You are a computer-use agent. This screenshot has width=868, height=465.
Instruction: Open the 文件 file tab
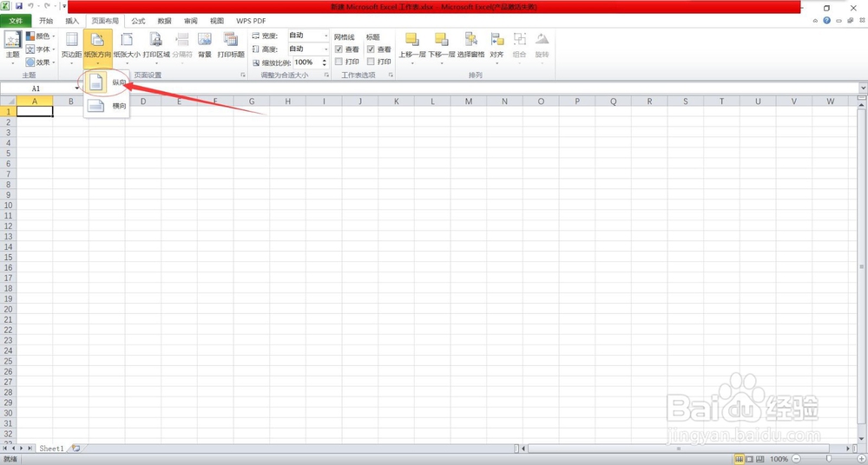(x=16, y=21)
